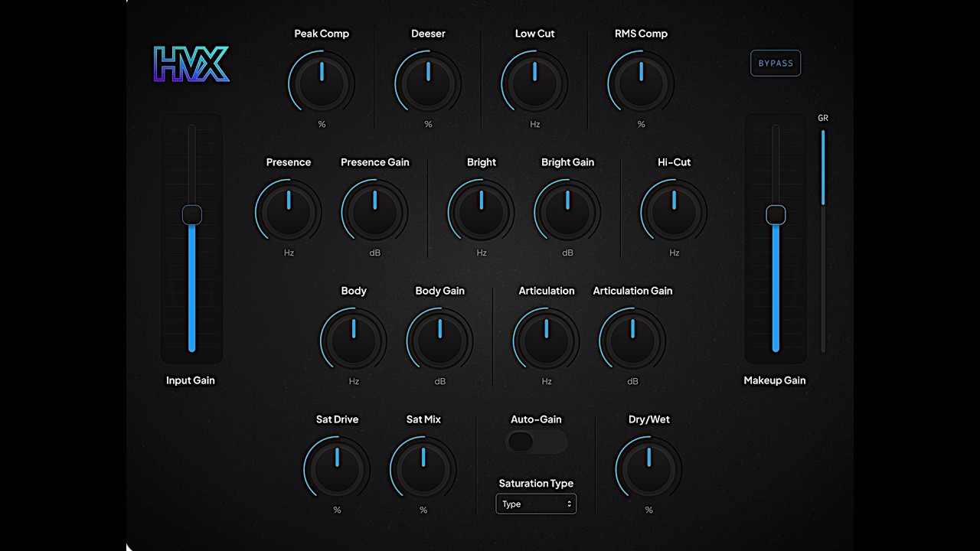
Task: Click the % unit under Dry/Wet
Action: coord(648,510)
